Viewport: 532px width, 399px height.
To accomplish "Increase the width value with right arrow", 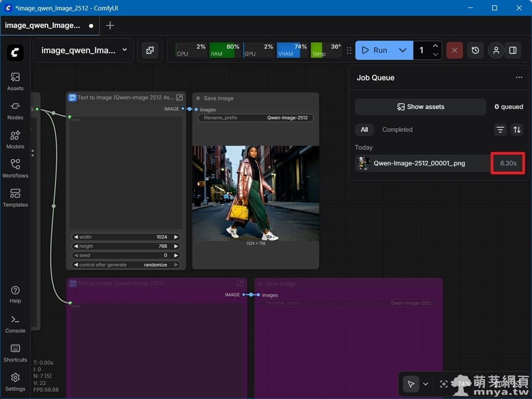I will click(176, 237).
